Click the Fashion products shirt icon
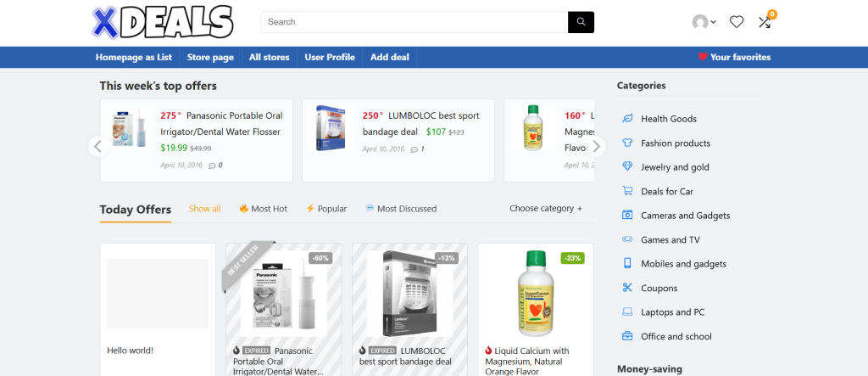 tap(627, 143)
